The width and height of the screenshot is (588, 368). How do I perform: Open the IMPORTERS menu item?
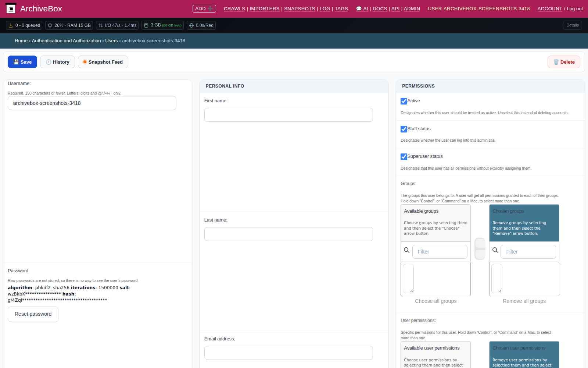(x=265, y=9)
